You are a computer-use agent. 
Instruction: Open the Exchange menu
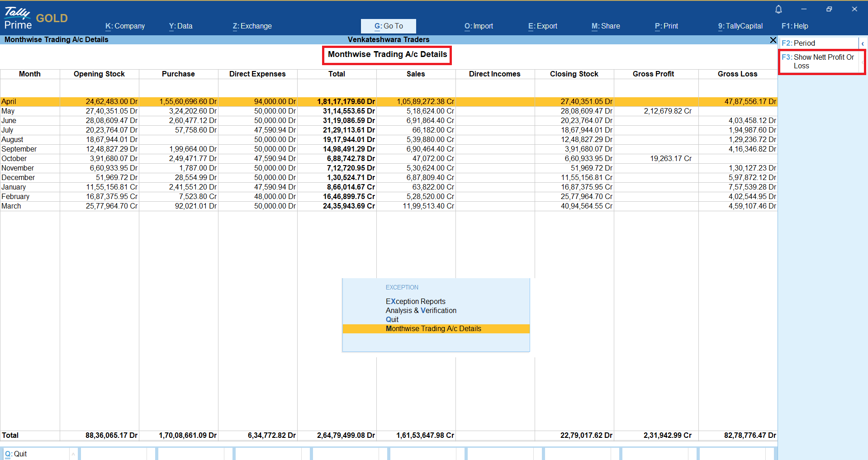[x=252, y=26]
